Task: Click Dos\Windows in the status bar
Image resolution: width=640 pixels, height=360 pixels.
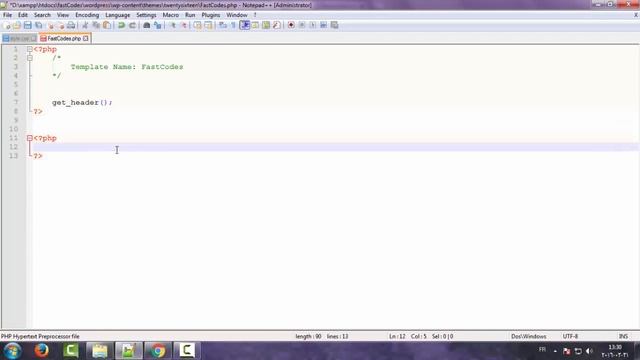Action: 529,336
